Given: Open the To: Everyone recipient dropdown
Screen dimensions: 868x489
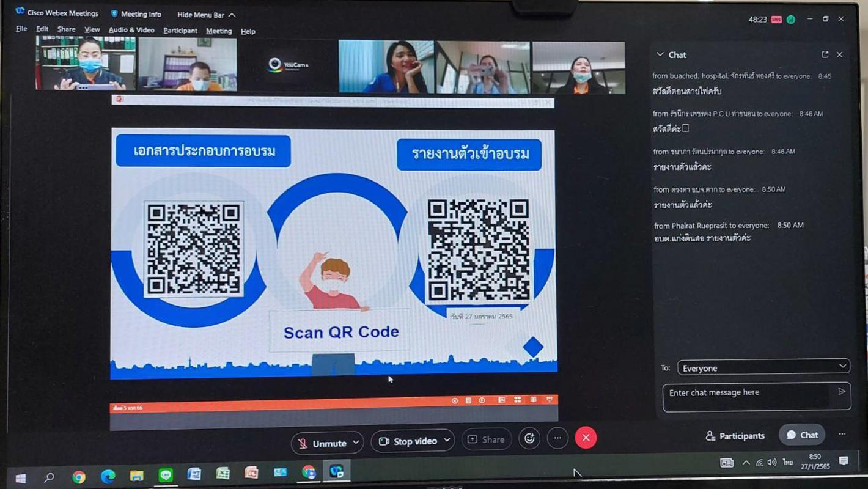Looking at the screenshot, I should pyautogui.click(x=763, y=367).
